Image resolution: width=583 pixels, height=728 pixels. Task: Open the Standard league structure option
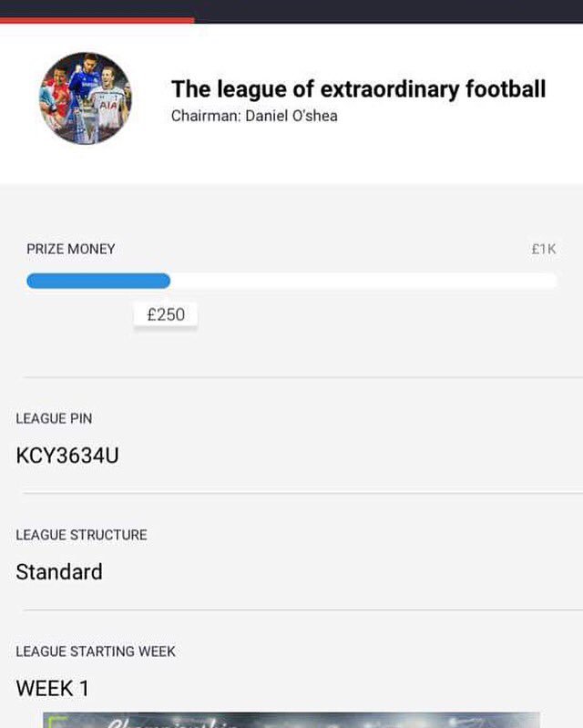click(59, 571)
